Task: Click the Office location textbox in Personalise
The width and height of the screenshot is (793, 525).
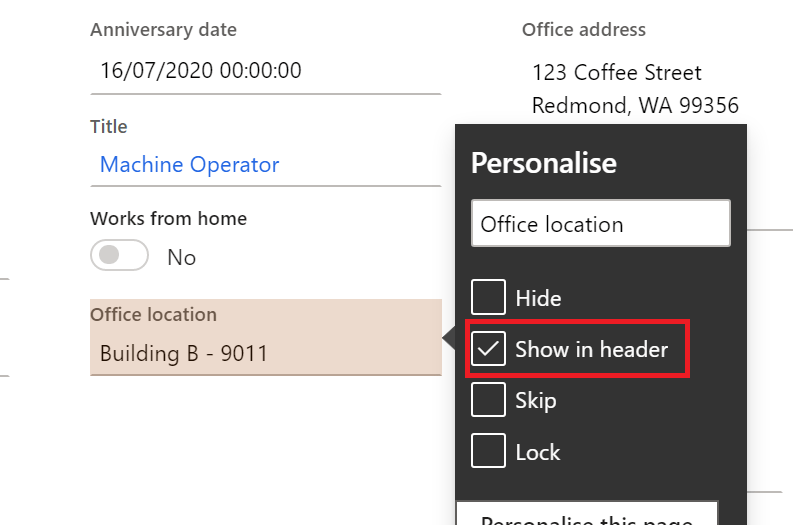Action: point(600,224)
